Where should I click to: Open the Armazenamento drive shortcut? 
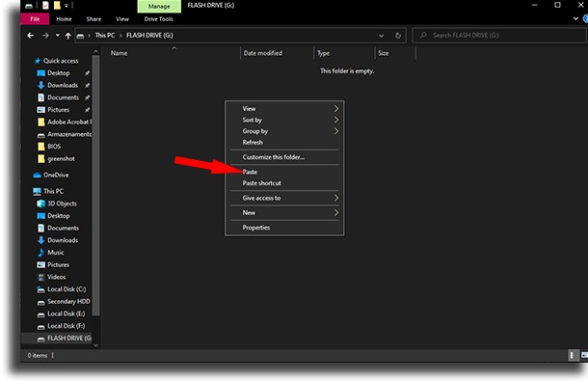point(65,134)
